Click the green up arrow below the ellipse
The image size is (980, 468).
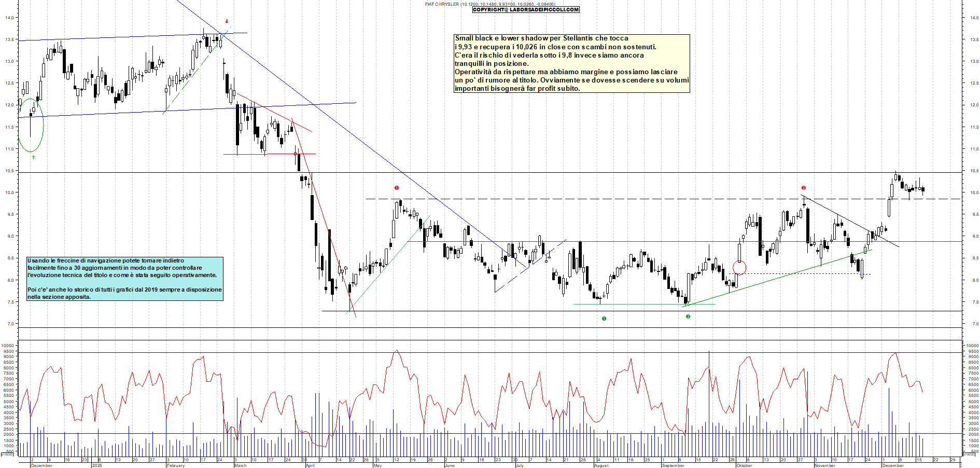[34, 157]
